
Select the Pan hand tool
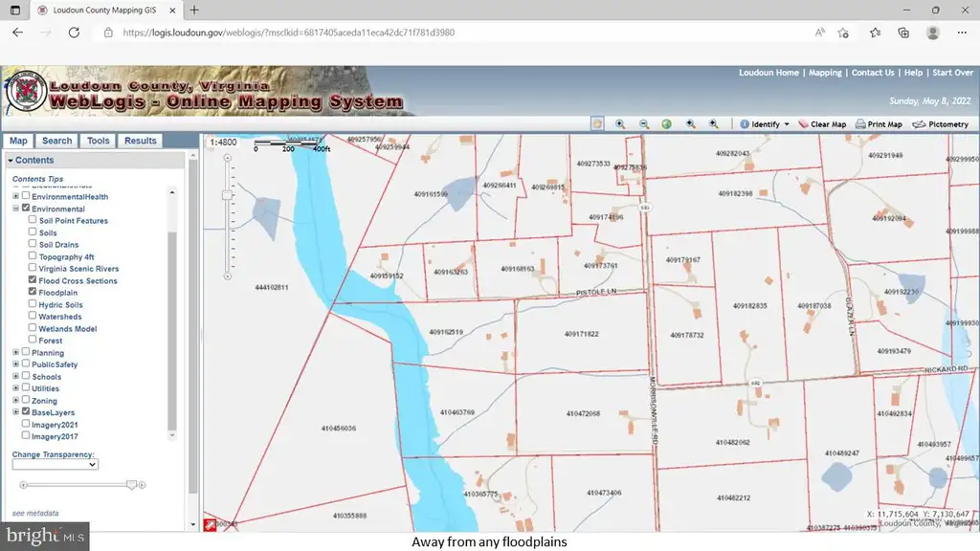[597, 124]
